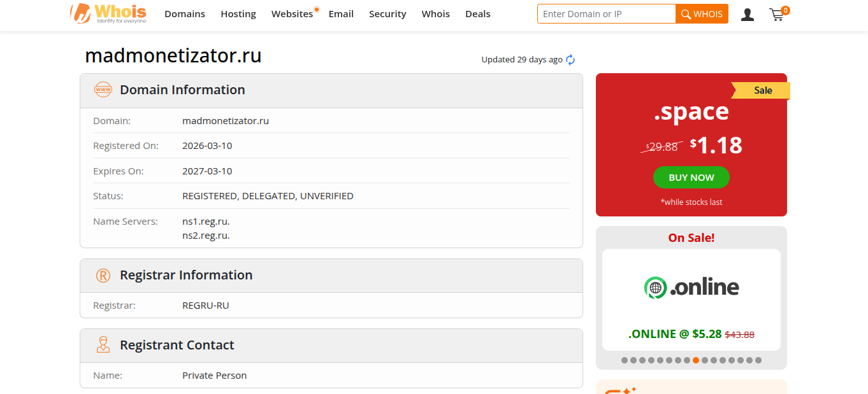Select registrar value REGRU-RU
868x394 pixels.
coord(205,306)
